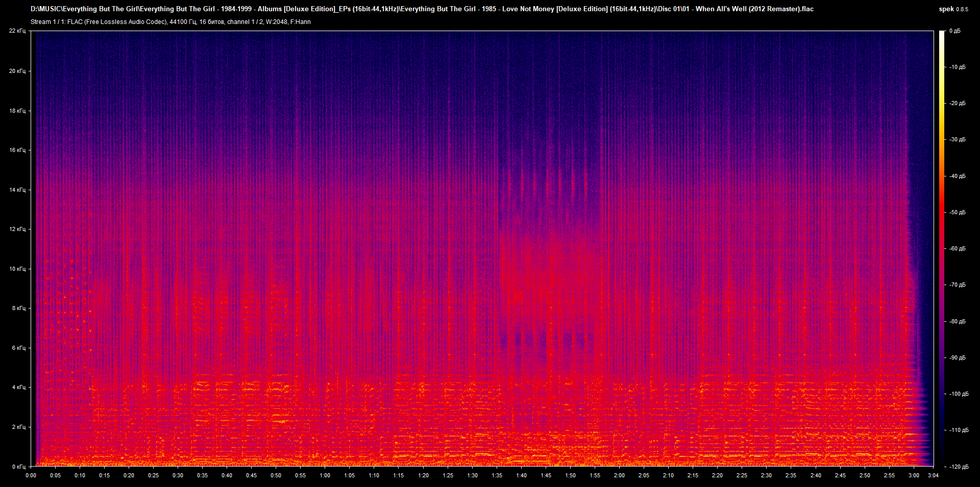980x487 pixels.
Task: Click the '6 кГц' frequency axis label
Action: point(19,348)
